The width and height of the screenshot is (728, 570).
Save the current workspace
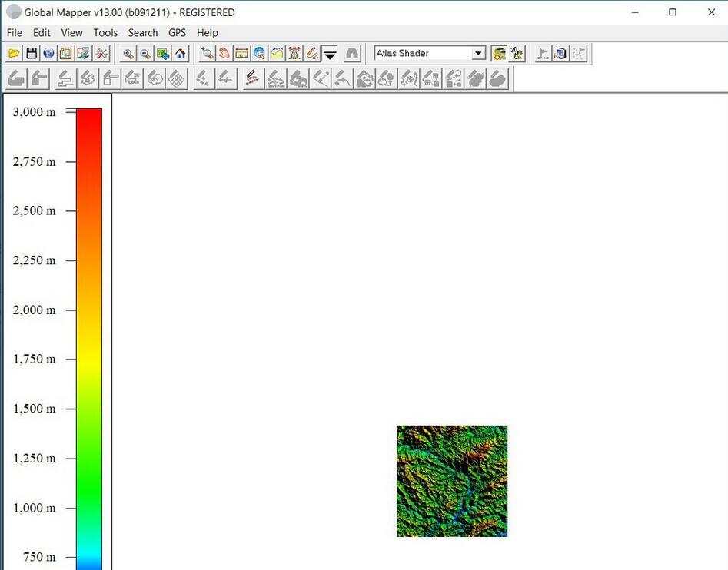coord(31,53)
